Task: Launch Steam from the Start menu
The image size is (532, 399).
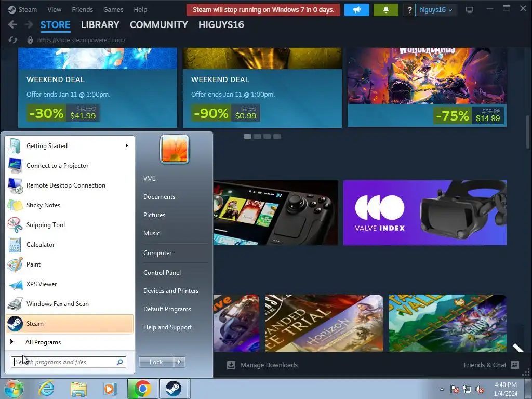Action: click(x=70, y=324)
